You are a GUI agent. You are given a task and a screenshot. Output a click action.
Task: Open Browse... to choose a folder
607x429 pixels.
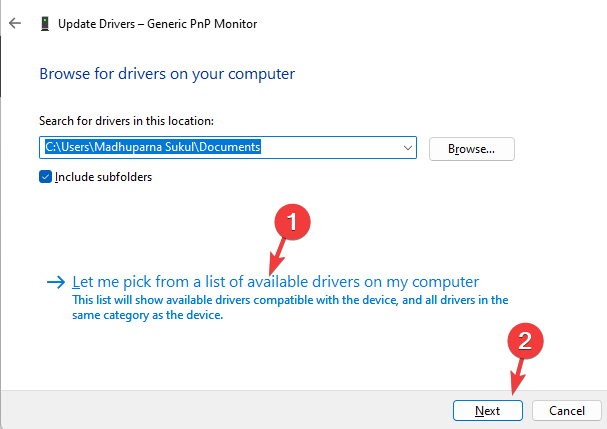tap(471, 149)
